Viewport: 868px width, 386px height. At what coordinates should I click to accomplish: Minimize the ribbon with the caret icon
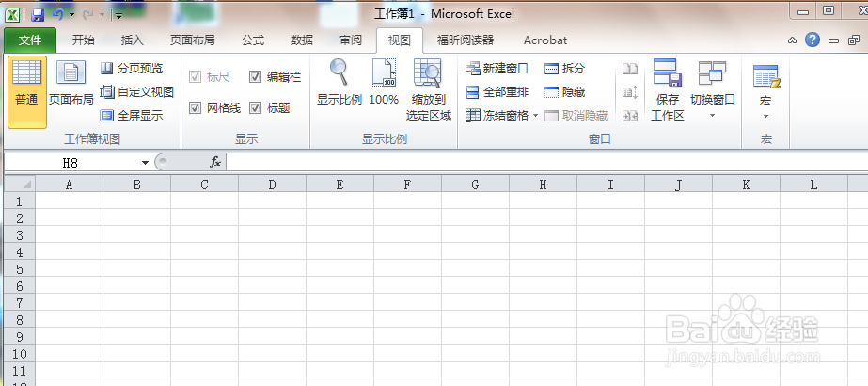[793, 40]
